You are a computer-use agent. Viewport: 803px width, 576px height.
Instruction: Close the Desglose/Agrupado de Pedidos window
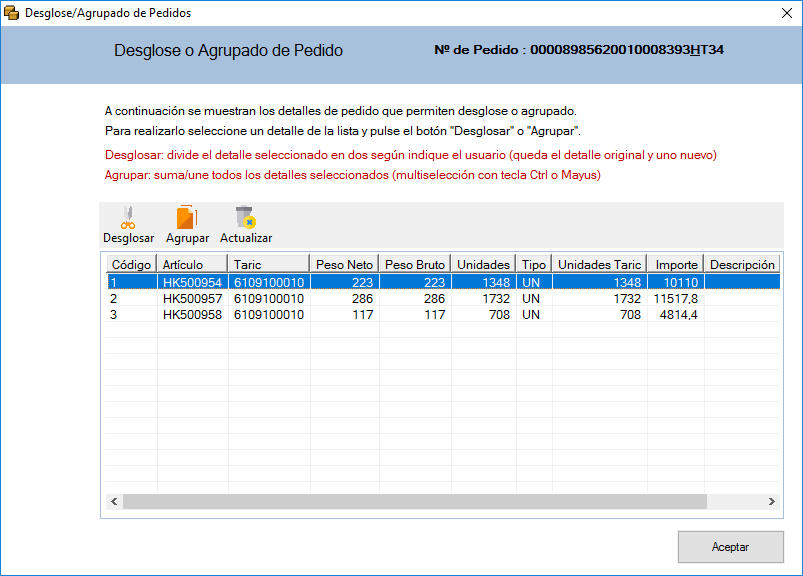pos(784,13)
